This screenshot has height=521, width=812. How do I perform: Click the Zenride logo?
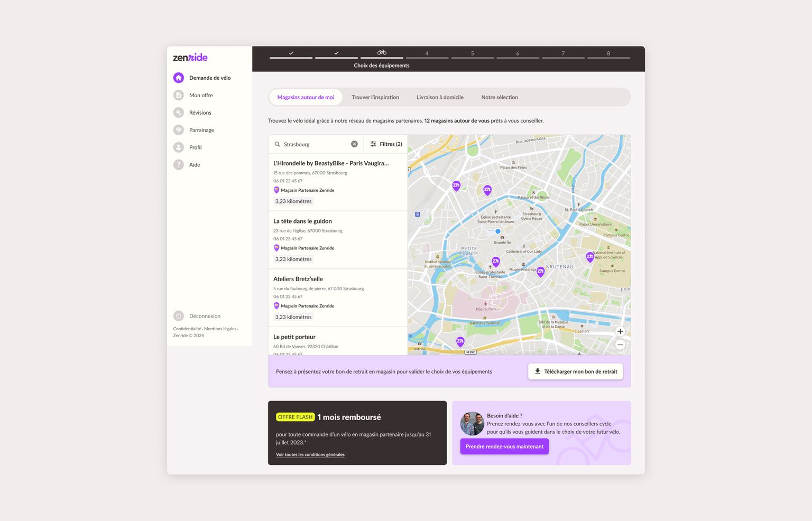[190, 58]
